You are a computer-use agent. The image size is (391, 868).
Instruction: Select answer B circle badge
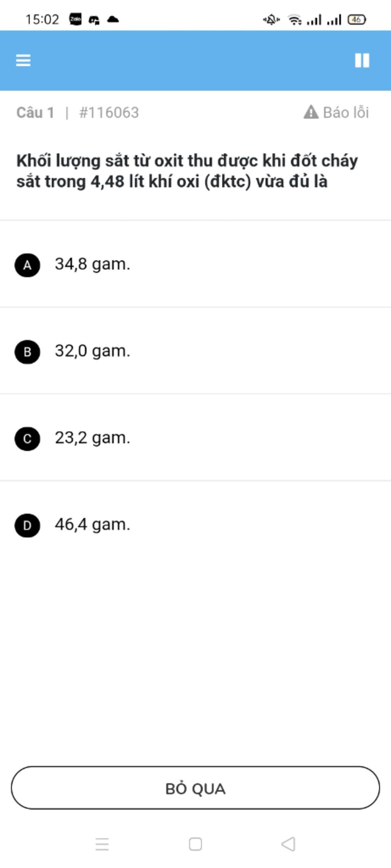27,352
